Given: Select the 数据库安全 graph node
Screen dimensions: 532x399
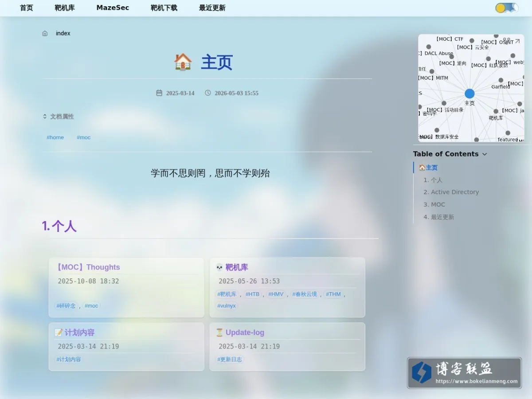Looking at the screenshot, I should click(x=437, y=130).
